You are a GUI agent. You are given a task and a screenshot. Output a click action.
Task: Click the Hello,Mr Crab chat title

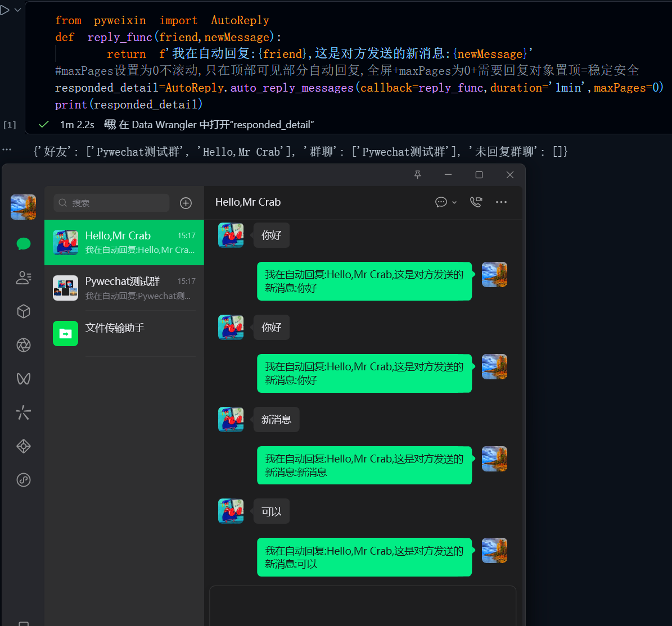(x=248, y=202)
